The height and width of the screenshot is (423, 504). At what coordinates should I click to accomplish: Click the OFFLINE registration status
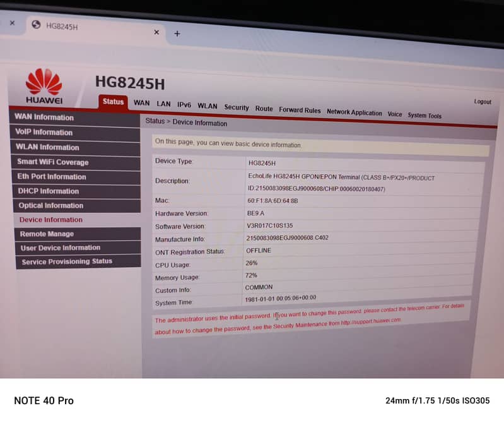pos(259,250)
